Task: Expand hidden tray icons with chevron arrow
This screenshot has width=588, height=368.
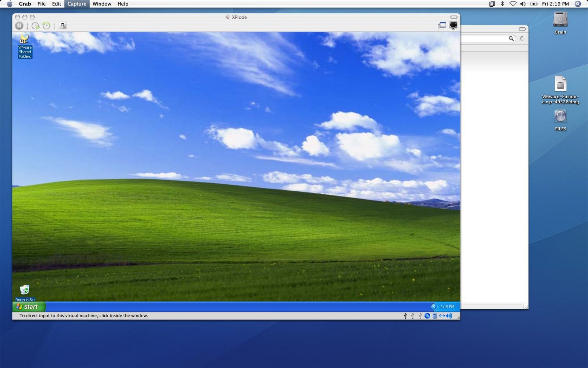Action: pyautogui.click(x=434, y=307)
